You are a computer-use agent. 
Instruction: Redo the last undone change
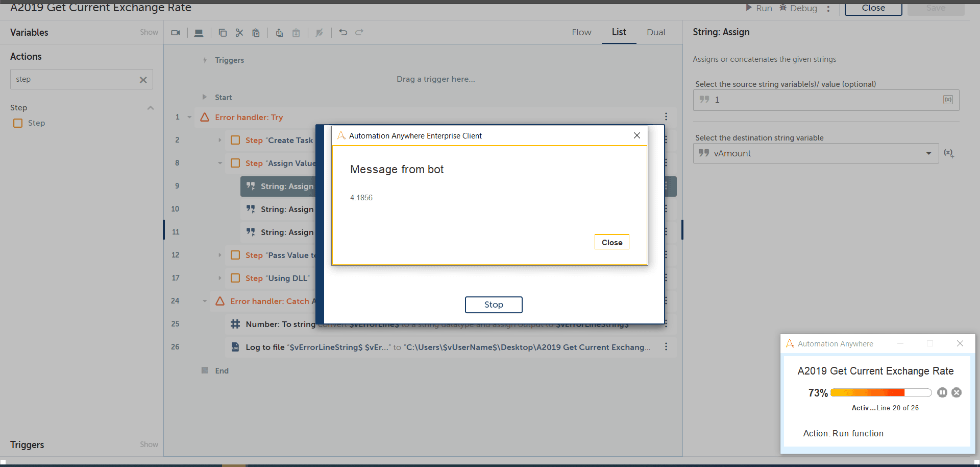click(359, 32)
